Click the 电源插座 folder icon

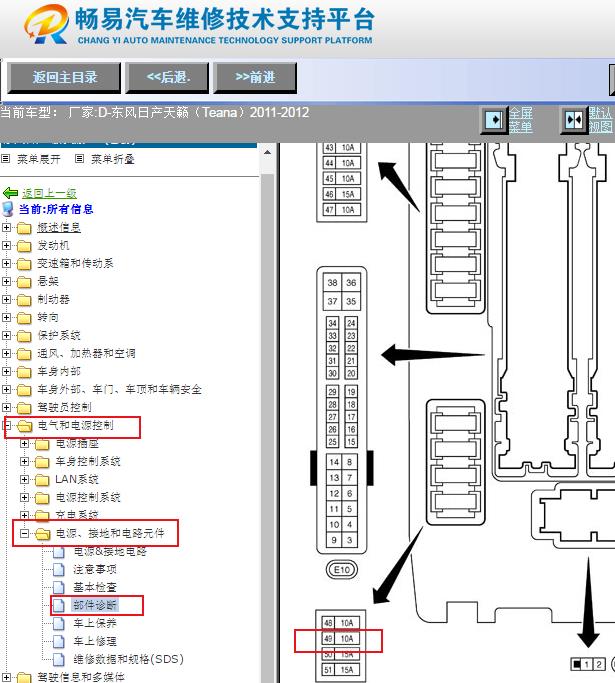pyautogui.click(x=42, y=444)
